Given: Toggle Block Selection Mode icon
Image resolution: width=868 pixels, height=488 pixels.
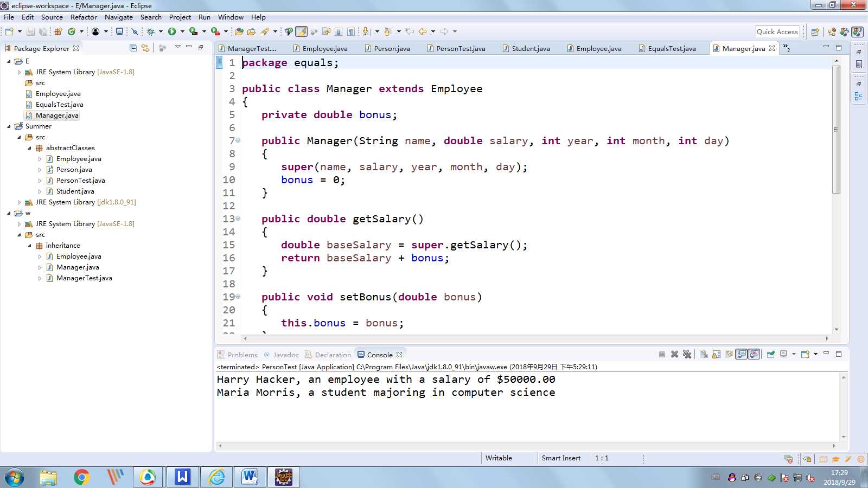Looking at the screenshot, I should 339,31.
